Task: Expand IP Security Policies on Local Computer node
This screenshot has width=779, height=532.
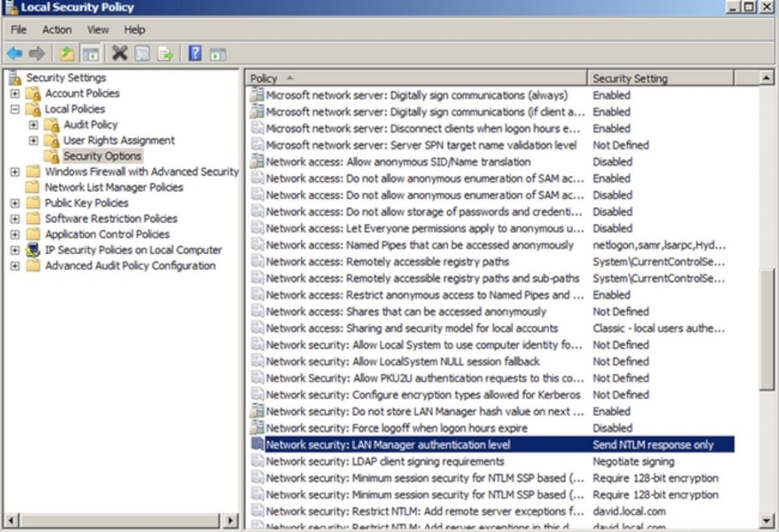Action: (15, 250)
